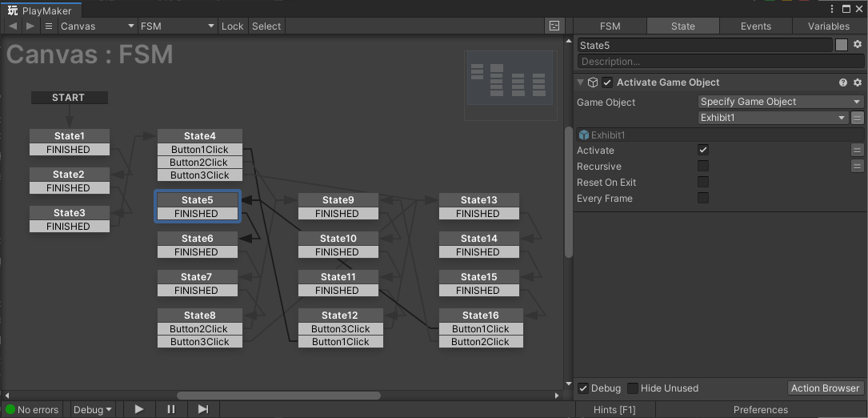
Task: Open the Debug dropdown in status bar
Action: [93, 410]
